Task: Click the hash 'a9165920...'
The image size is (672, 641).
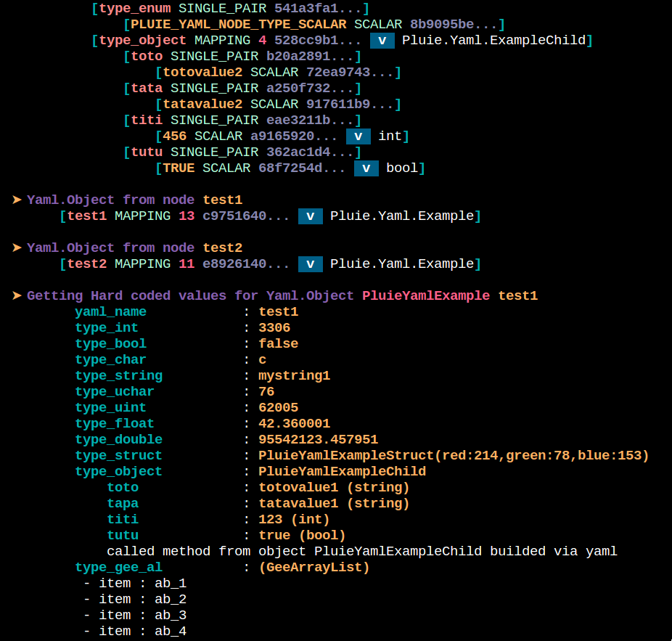Action: [x=294, y=136]
